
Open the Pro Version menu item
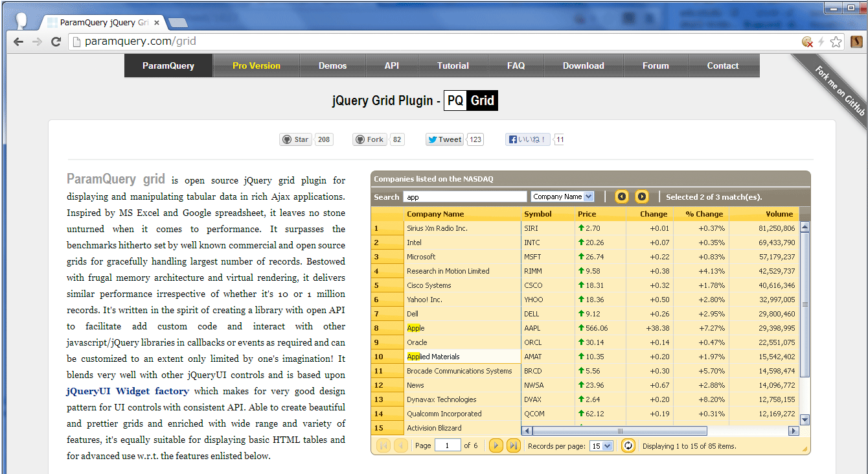coord(257,65)
